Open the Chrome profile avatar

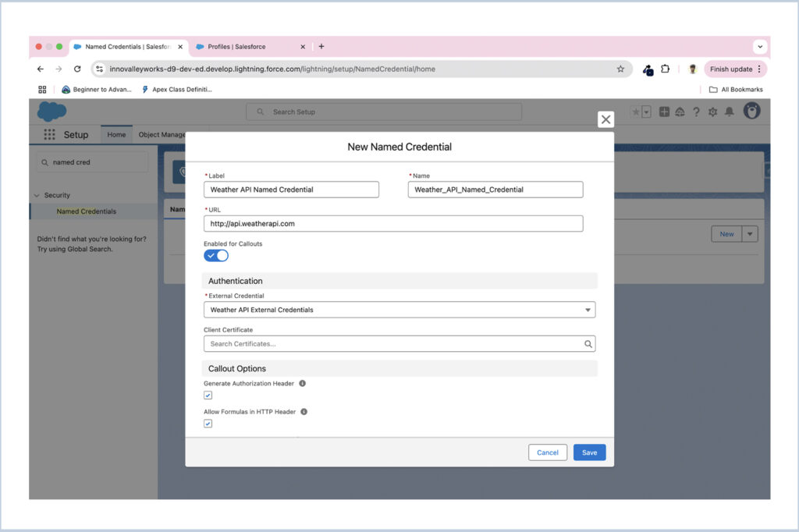pyautogui.click(x=692, y=69)
